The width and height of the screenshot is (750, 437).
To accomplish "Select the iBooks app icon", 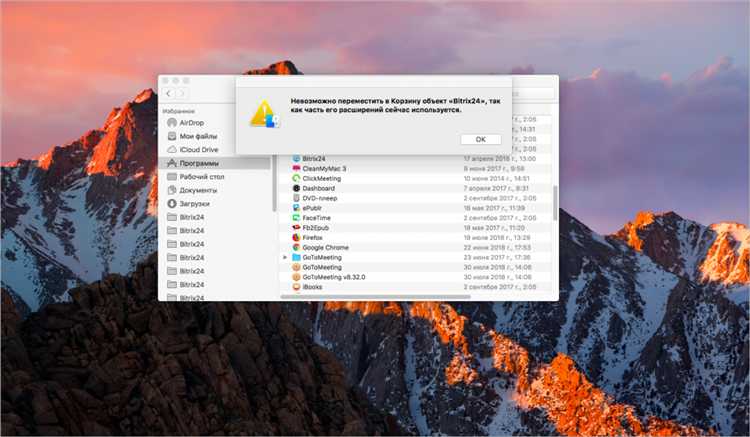I will [296, 287].
